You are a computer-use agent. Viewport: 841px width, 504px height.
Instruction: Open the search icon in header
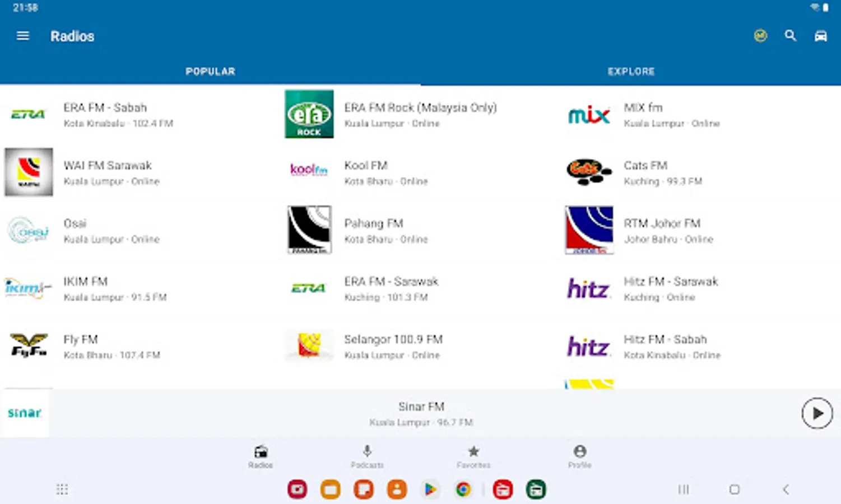(x=790, y=36)
